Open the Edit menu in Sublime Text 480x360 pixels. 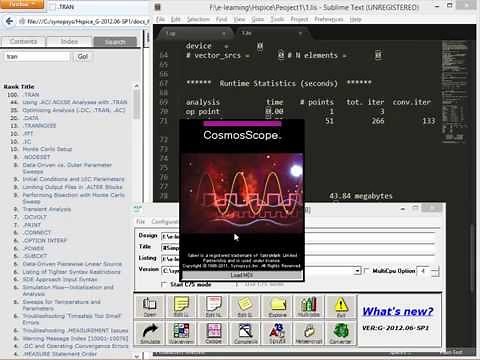coord(175,20)
